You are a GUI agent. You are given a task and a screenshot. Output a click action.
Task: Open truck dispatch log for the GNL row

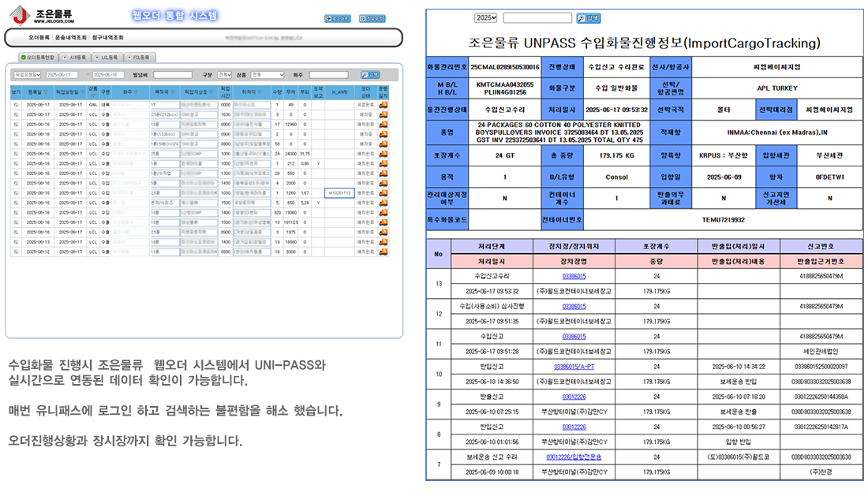[383, 105]
